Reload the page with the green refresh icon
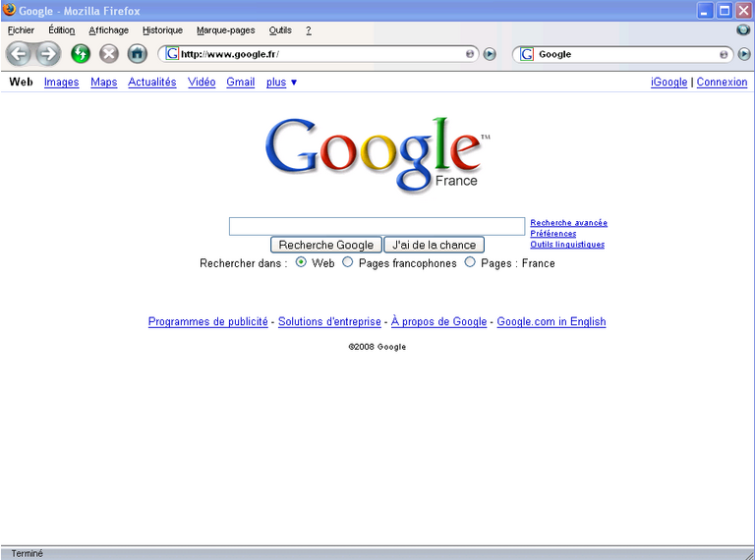Viewport: 755px width, 560px height. pyautogui.click(x=81, y=54)
